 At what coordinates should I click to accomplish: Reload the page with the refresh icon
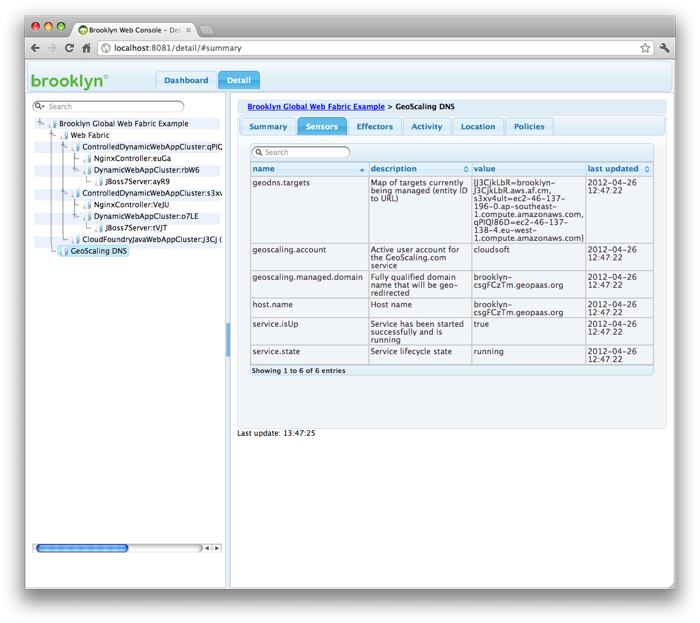(69, 47)
